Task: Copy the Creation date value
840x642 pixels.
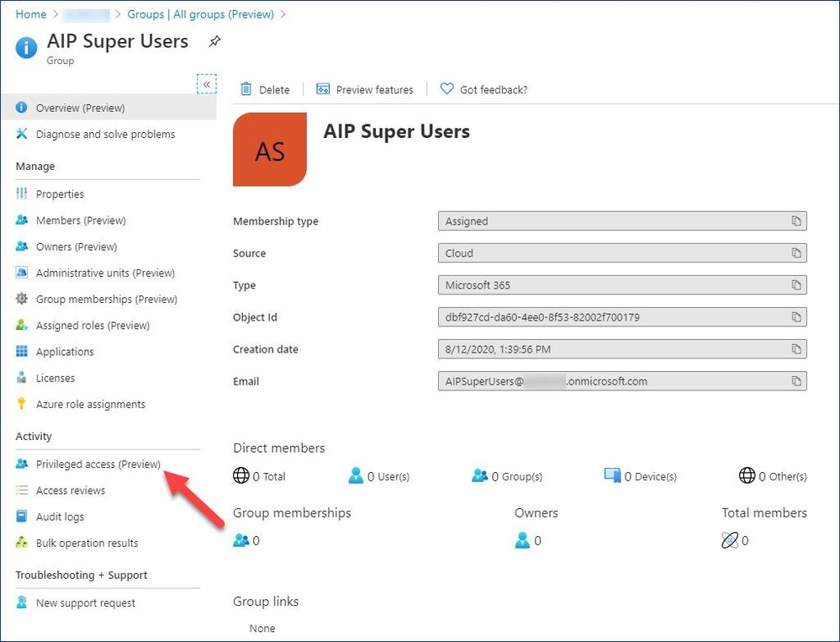Action: [x=796, y=349]
